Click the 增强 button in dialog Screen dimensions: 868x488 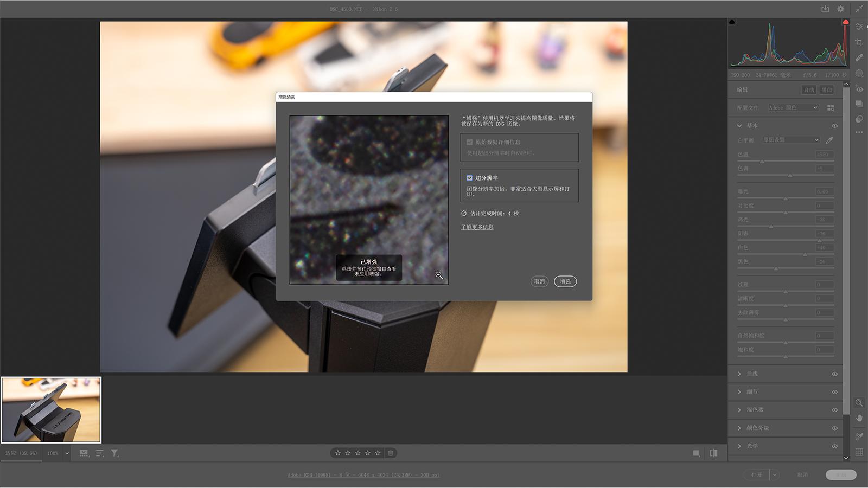565,281
